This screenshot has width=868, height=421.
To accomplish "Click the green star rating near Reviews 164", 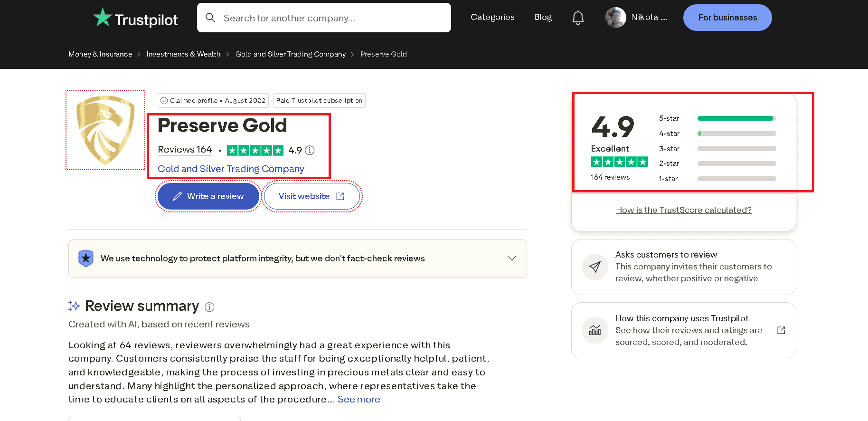I will [255, 151].
